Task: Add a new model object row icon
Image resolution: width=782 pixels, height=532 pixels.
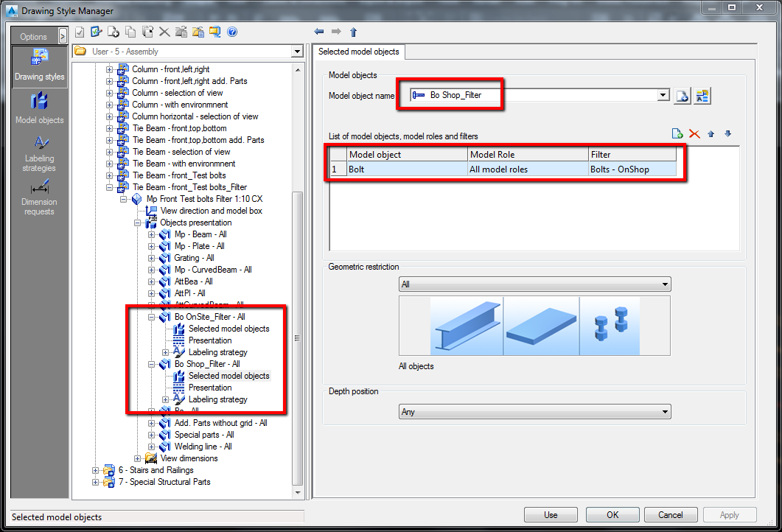Action: tap(677, 133)
